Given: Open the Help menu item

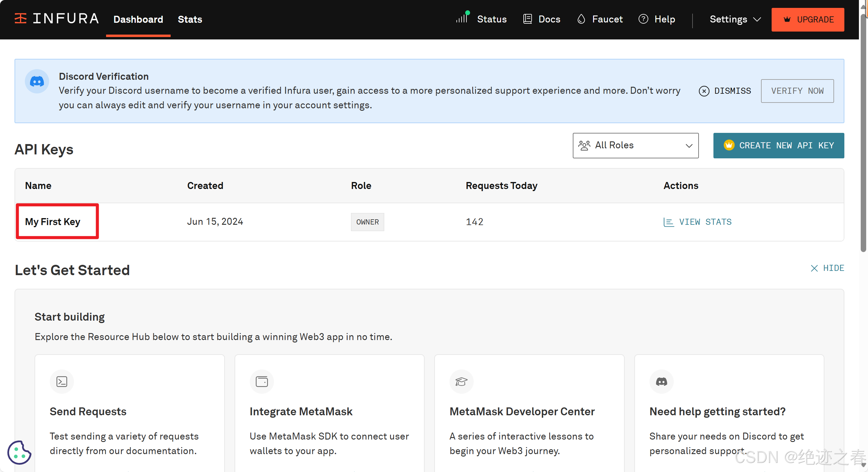Looking at the screenshot, I should tap(664, 19).
